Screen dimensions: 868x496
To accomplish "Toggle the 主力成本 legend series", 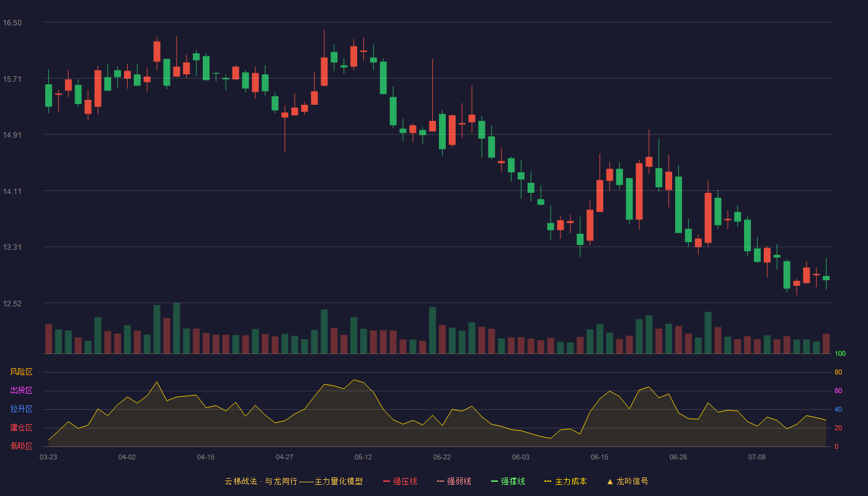I will point(566,481).
